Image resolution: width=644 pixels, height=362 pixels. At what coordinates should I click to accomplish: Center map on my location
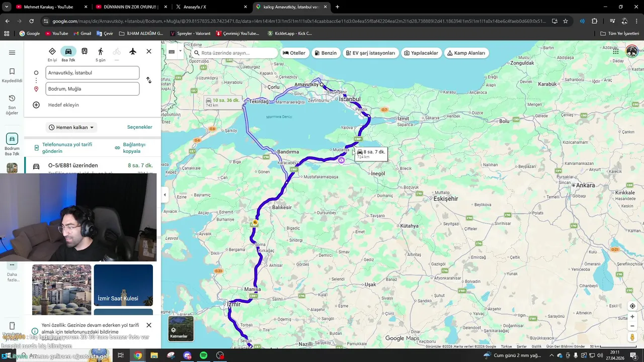[x=632, y=306]
